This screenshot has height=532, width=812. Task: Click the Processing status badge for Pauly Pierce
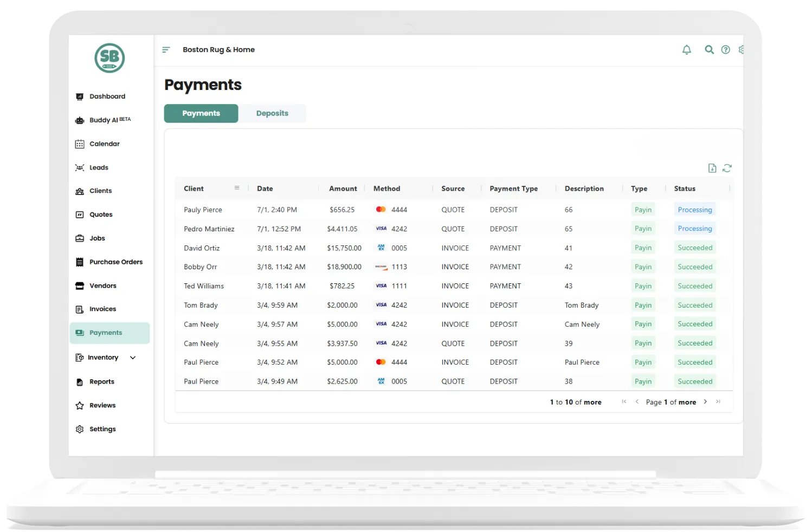(695, 209)
